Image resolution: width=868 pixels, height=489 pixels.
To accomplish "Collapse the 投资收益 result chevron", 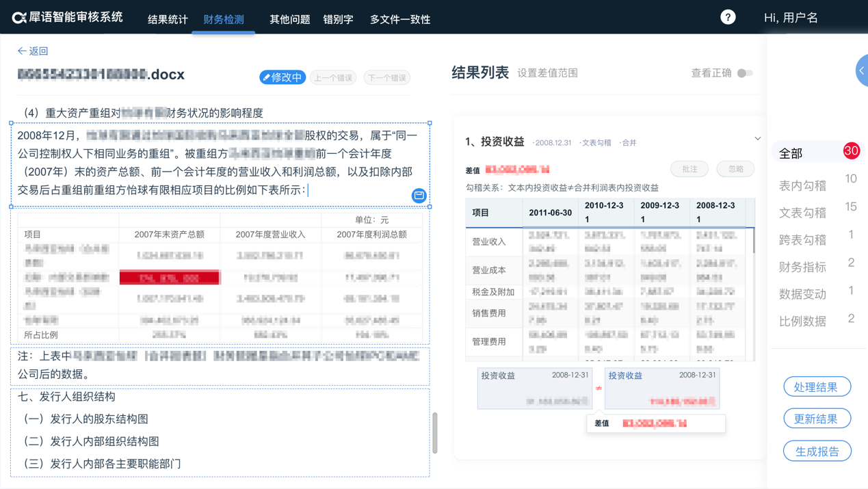I will (x=757, y=139).
